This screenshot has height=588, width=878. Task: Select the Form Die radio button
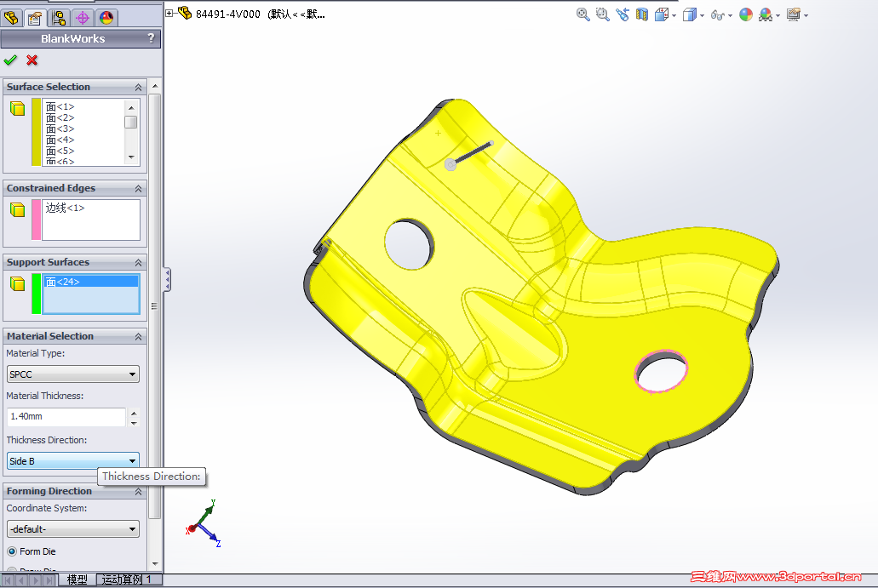[12, 551]
